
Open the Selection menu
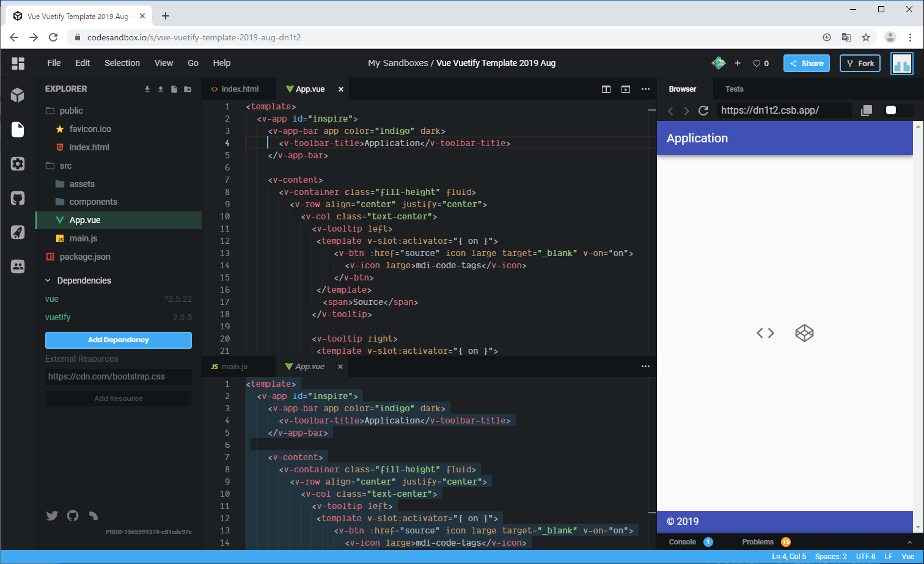pos(122,63)
